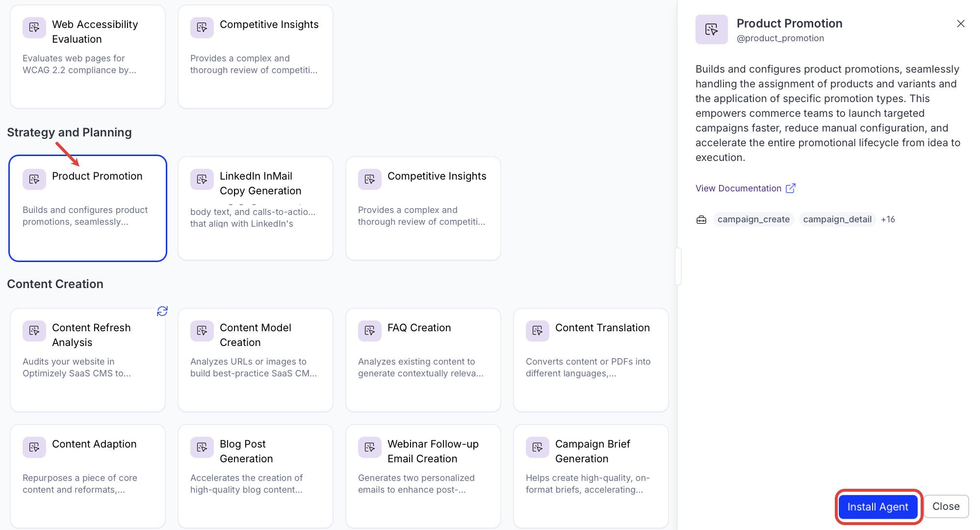The height and width of the screenshot is (530, 980).
Task: Click the toolbox icon beside campaign_create tag
Action: click(701, 219)
